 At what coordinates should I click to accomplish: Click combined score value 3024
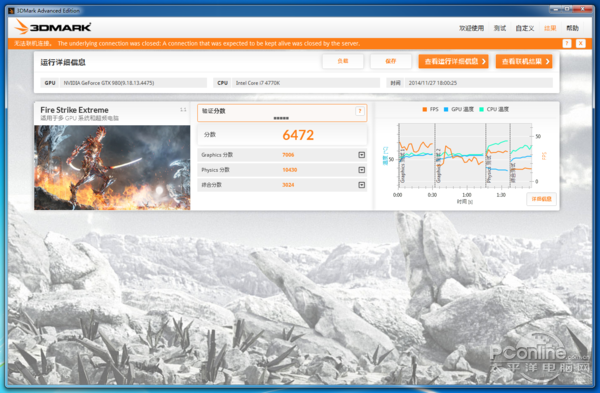[288, 185]
